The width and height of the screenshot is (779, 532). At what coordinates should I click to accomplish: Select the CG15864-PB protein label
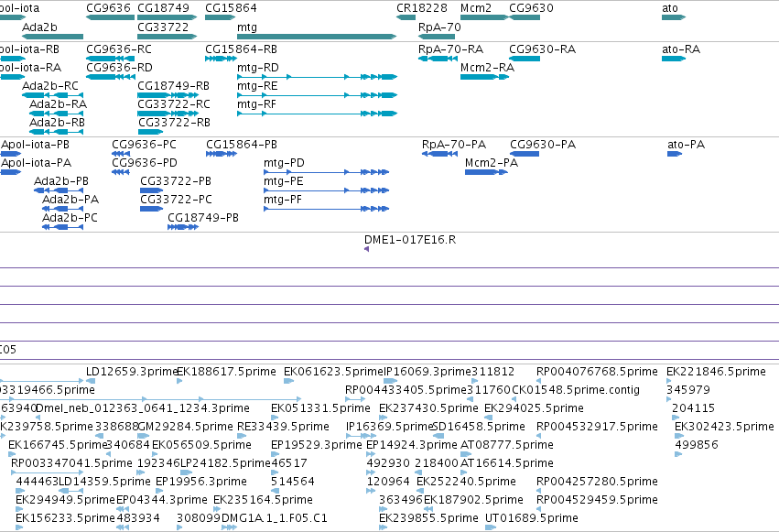point(242,145)
